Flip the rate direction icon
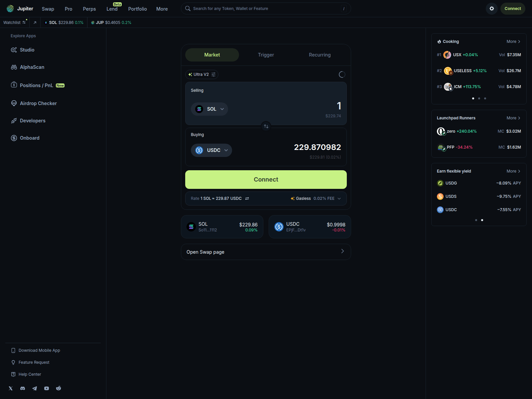The image size is (532, 399). [247, 199]
